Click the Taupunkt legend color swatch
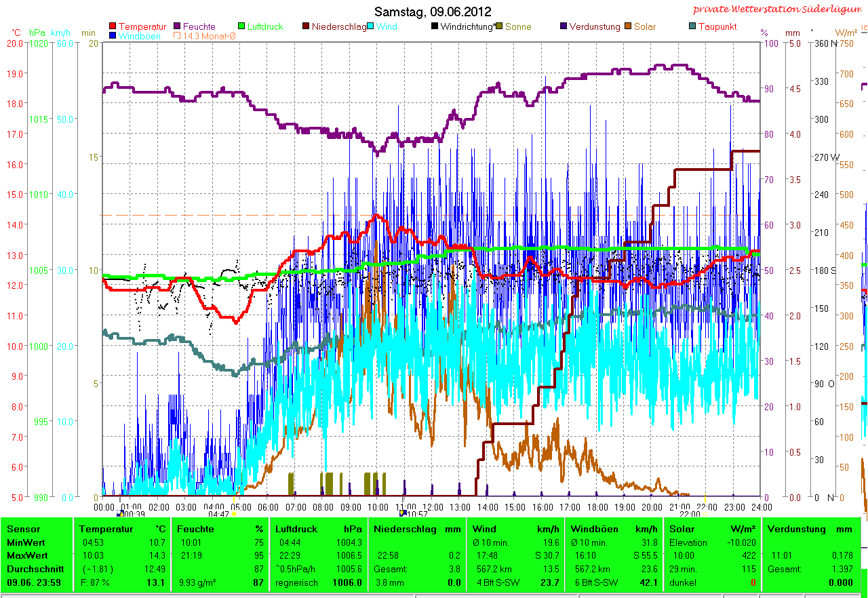The image size is (868, 598). click(692, 27)
